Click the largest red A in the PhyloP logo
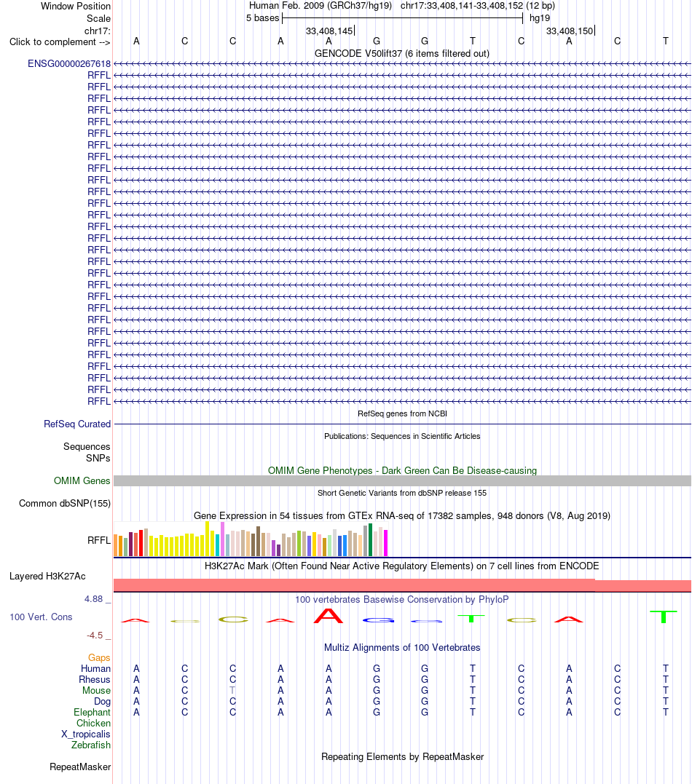 tap(329, 616)
